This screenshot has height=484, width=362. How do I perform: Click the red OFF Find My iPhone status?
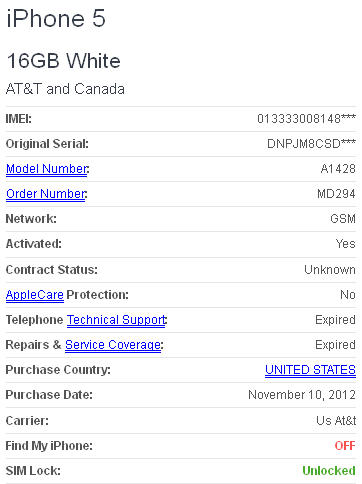(345, 446)
